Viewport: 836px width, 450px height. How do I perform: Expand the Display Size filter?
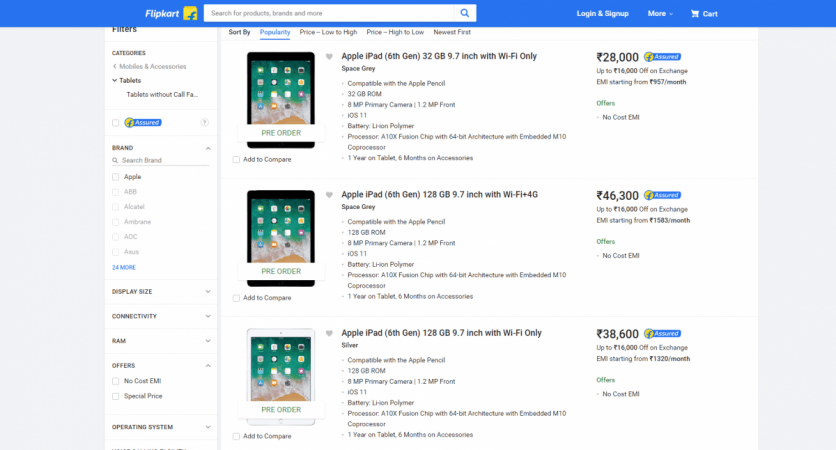tap(208, 292)
